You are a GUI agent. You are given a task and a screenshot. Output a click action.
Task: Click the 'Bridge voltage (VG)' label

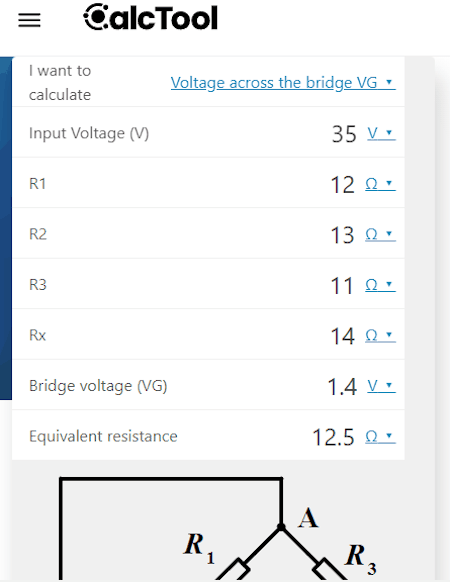(x=98, y=386)
